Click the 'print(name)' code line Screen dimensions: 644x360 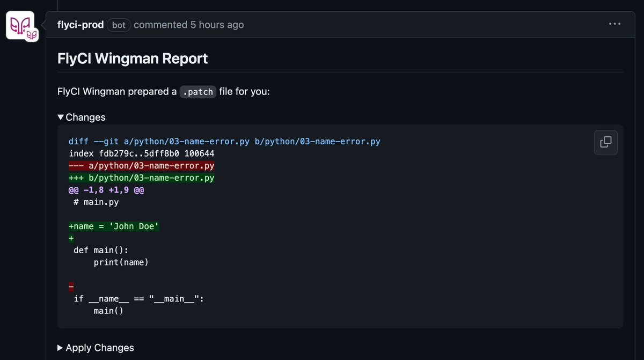(121, 262)
